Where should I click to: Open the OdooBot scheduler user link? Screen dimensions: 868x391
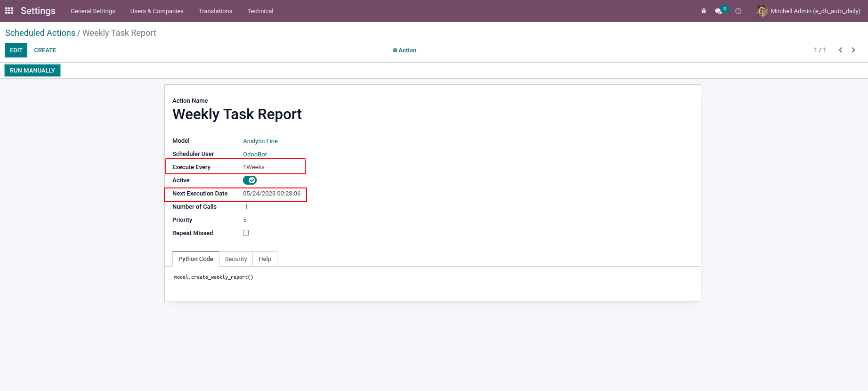tap(255, 155)
